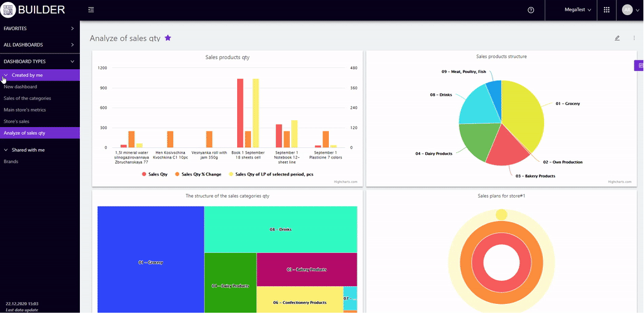Toggle the purple favorite star beside title
The height and width of the screenshot is (314, 644).
click(168, 38)
